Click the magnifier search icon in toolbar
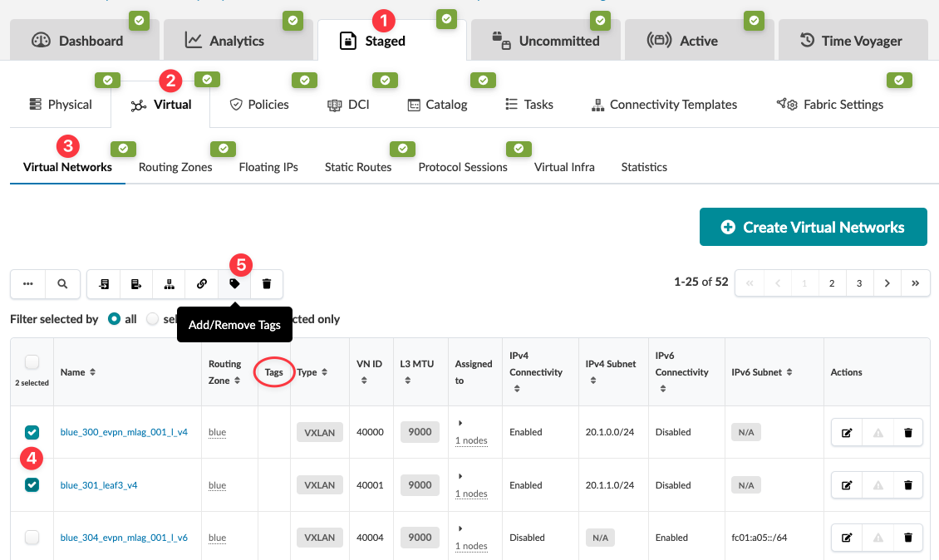939x560 pixels. [62, 284]
